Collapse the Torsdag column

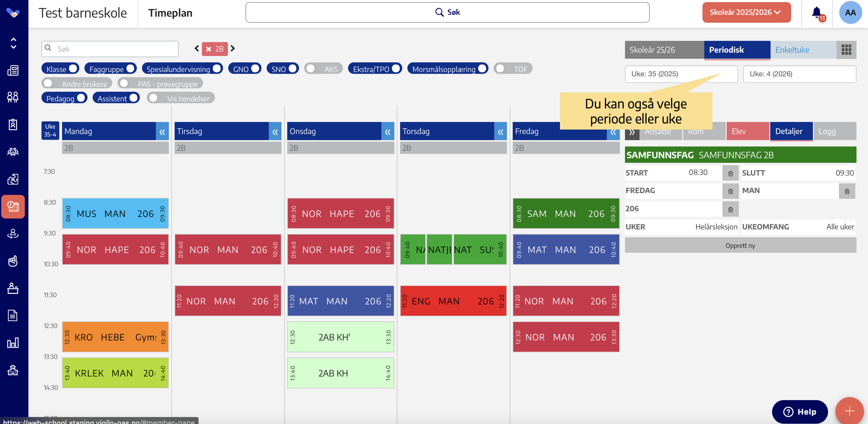tap(500, 131)
